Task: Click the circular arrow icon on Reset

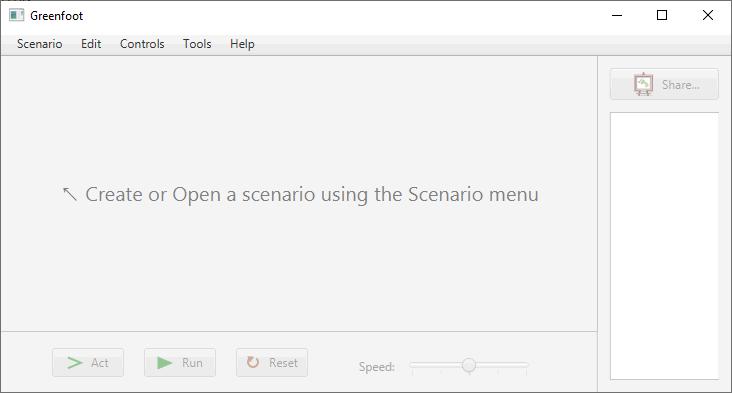Action: point(253,362)
